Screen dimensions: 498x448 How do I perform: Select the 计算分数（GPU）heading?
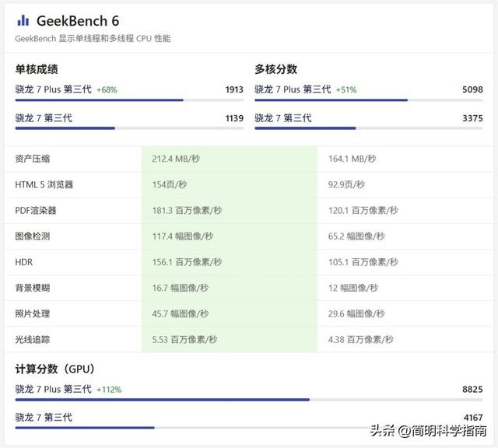pos(55,369)
